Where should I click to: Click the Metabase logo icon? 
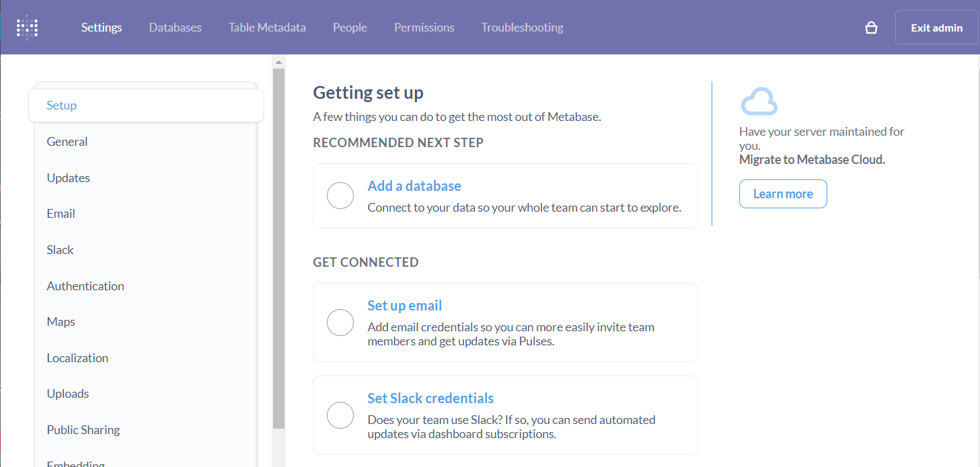pyautogui.click(x=27, y=28)
